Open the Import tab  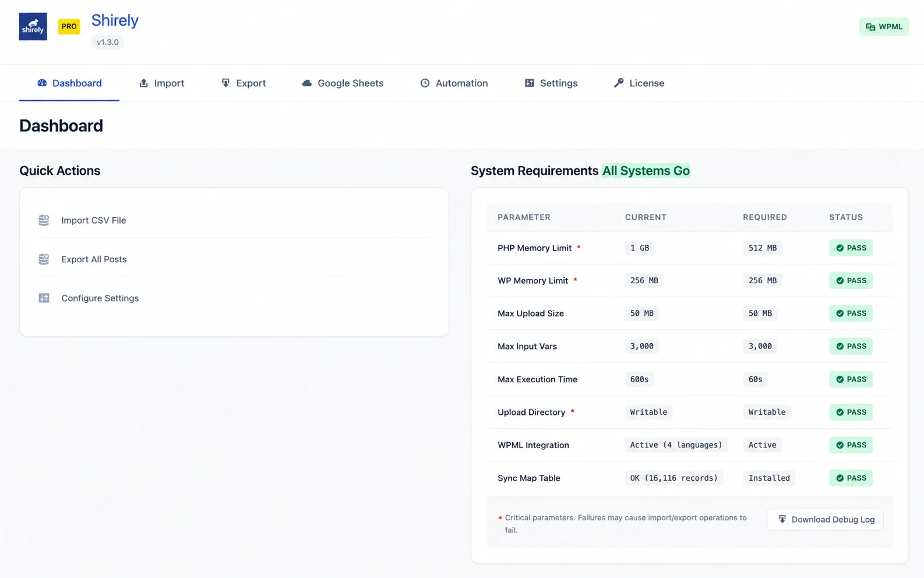click(x=161, y=83)
